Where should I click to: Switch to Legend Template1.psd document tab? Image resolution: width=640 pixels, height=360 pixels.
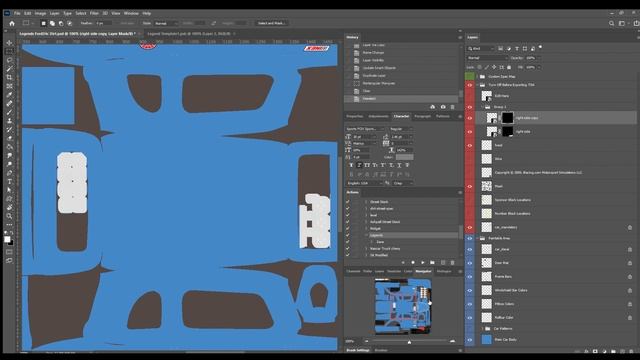pos(189,34)
